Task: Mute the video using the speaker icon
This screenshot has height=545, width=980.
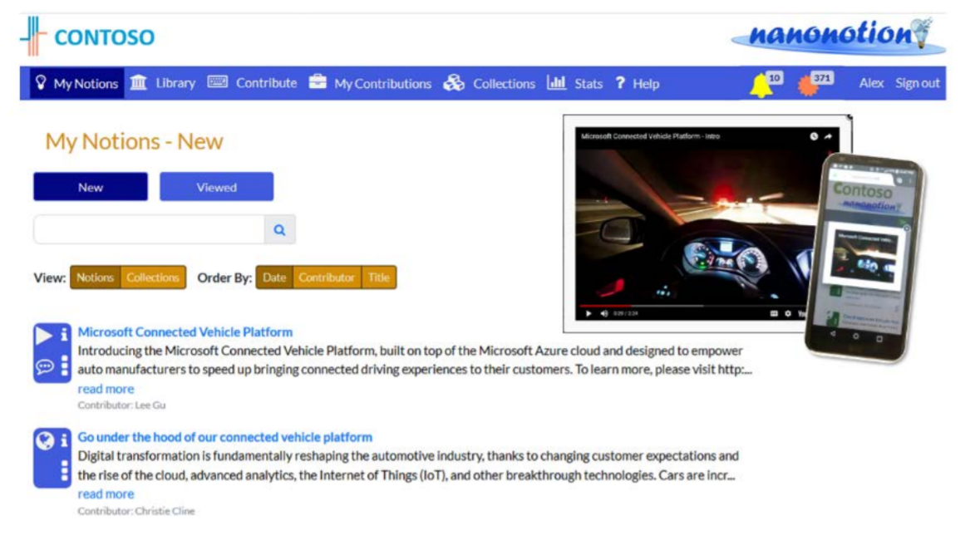Action: [x=604, y=313]
